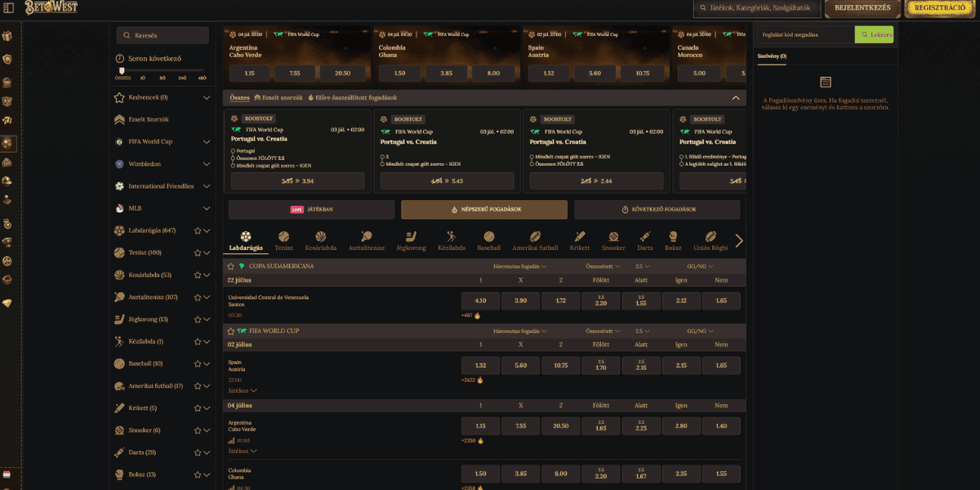
Task: Toggle the sidebar menu icon beside BetWest logo
Action: click(x=9, y=7)
